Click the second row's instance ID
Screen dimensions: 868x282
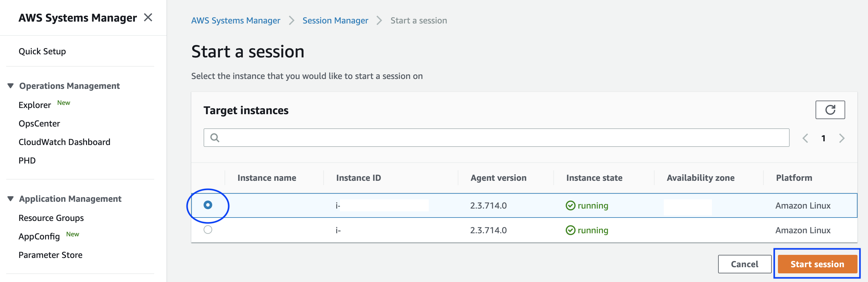338,230
